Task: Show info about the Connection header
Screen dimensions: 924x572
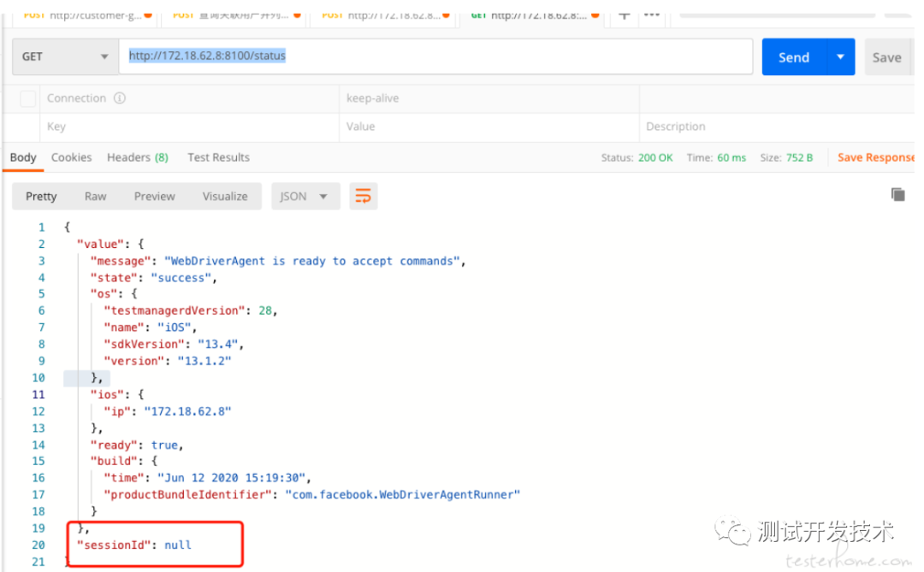Action: click(120, 97)
